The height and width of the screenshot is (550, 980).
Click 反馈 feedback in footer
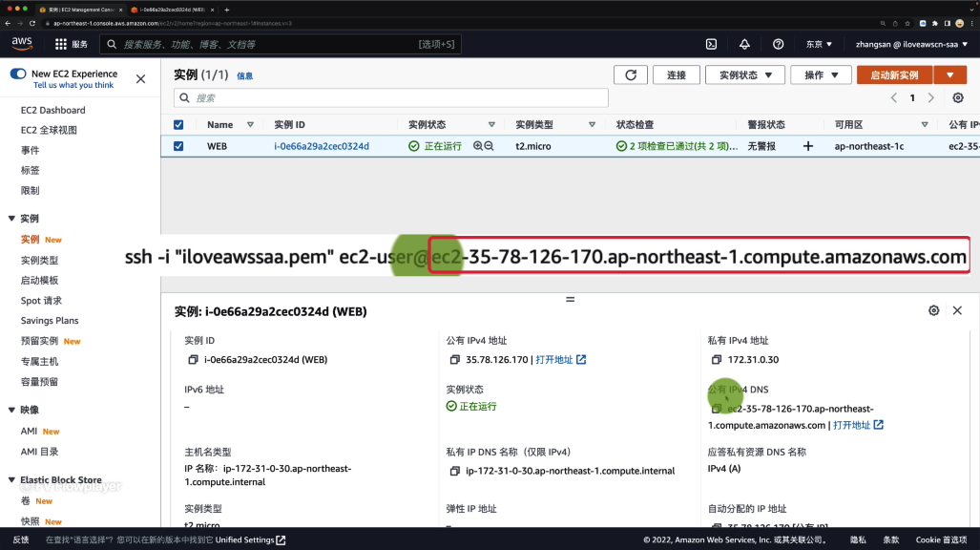click(21, 539)
